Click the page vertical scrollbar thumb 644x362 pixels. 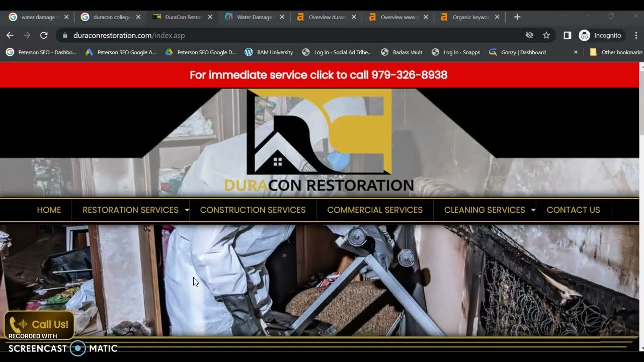click(x=641, y=102)
